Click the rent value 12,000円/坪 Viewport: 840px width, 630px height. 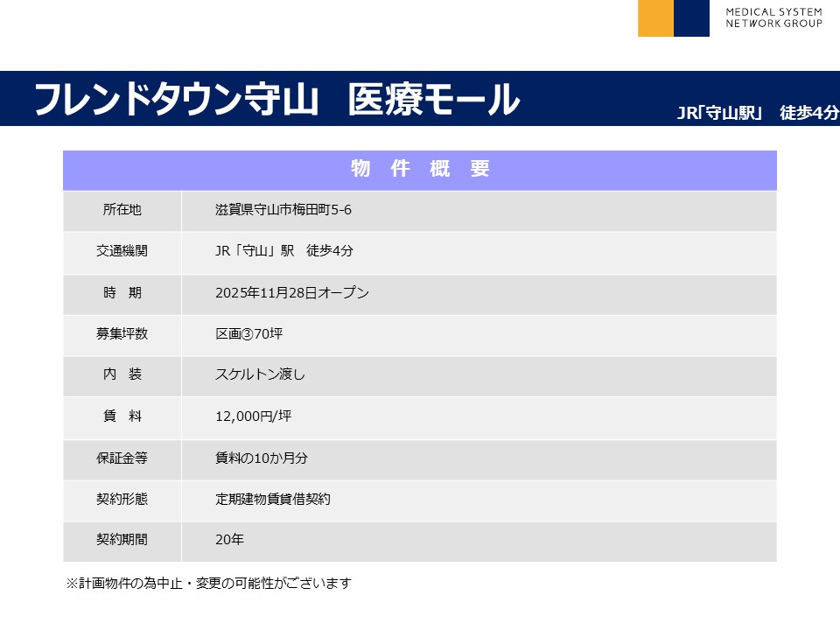pos(253,416)
